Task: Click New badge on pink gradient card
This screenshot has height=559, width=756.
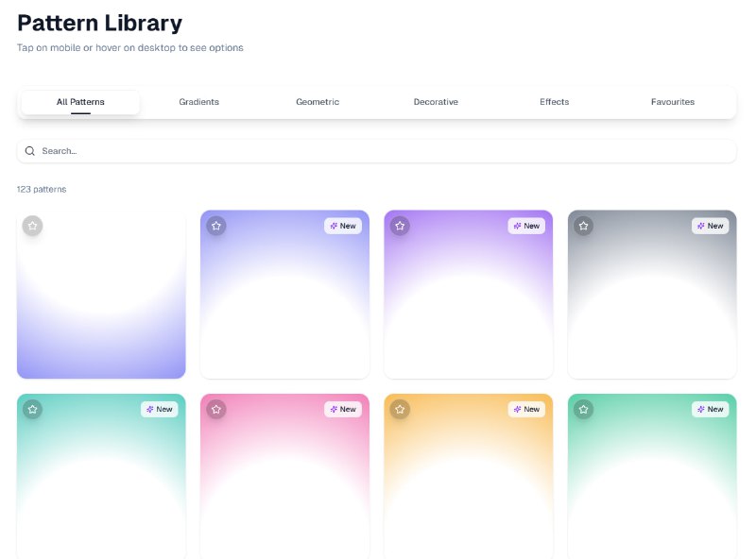Action: click(x=343, y=409)
